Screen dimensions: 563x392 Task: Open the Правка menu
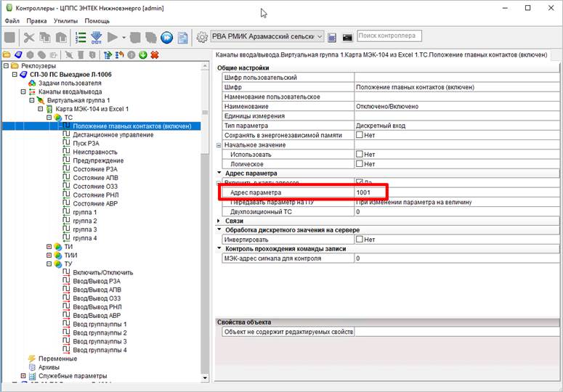(x=36, y=21)
